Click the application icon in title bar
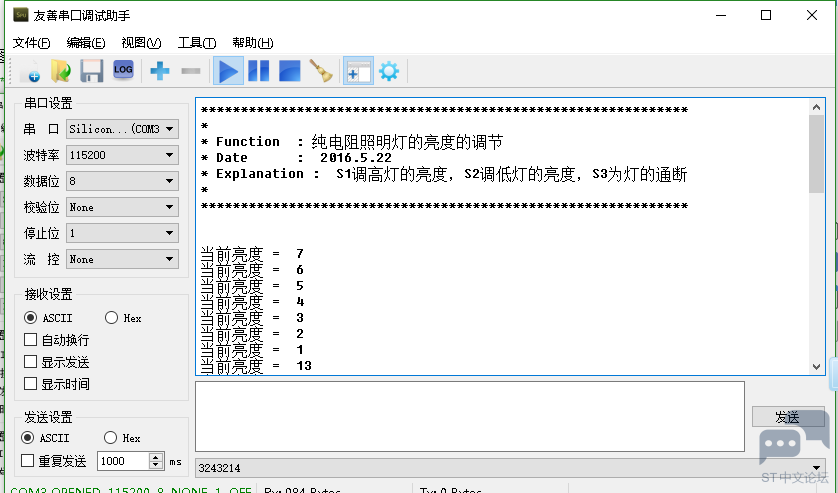This screenshot has height=493, width=838. coord(21,15)
